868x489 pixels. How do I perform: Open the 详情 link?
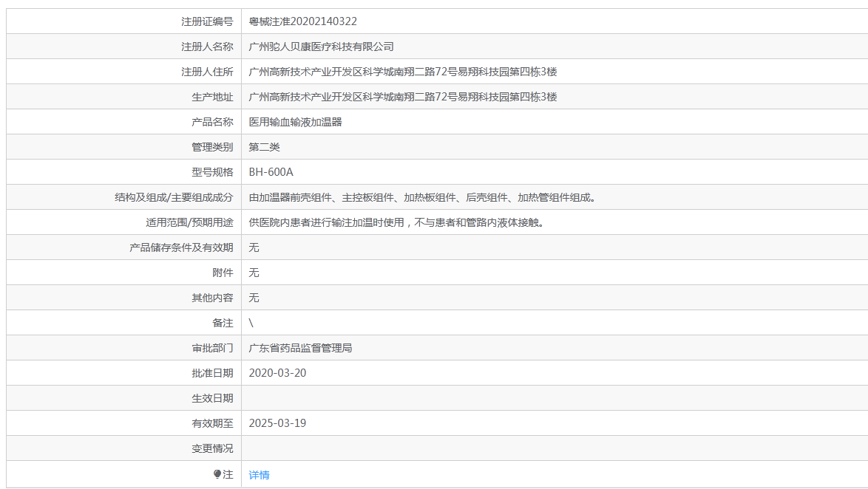(x=259, y=475)
